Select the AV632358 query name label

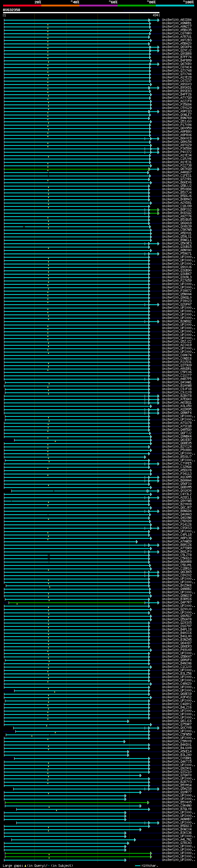[11, 10]
